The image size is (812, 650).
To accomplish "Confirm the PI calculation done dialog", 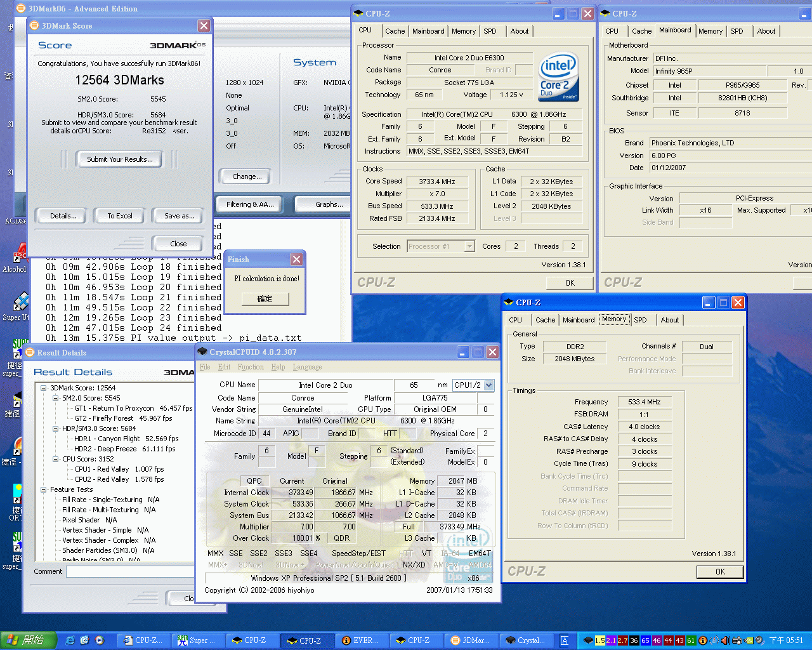I will pos(265,299).
